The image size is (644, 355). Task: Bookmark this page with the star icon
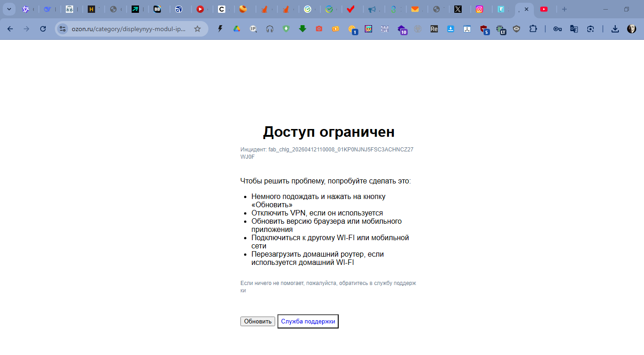point(197,29)
